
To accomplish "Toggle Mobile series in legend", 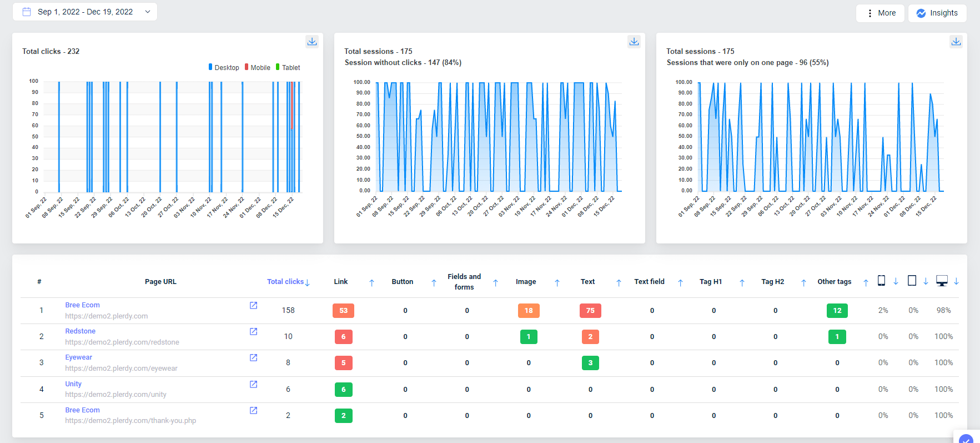I will [x=258, y=67].
